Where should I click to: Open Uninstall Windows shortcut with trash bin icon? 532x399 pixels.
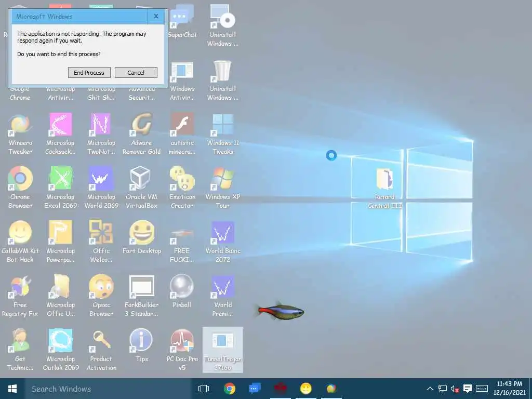pyautogui.click(x=222, y=80)
